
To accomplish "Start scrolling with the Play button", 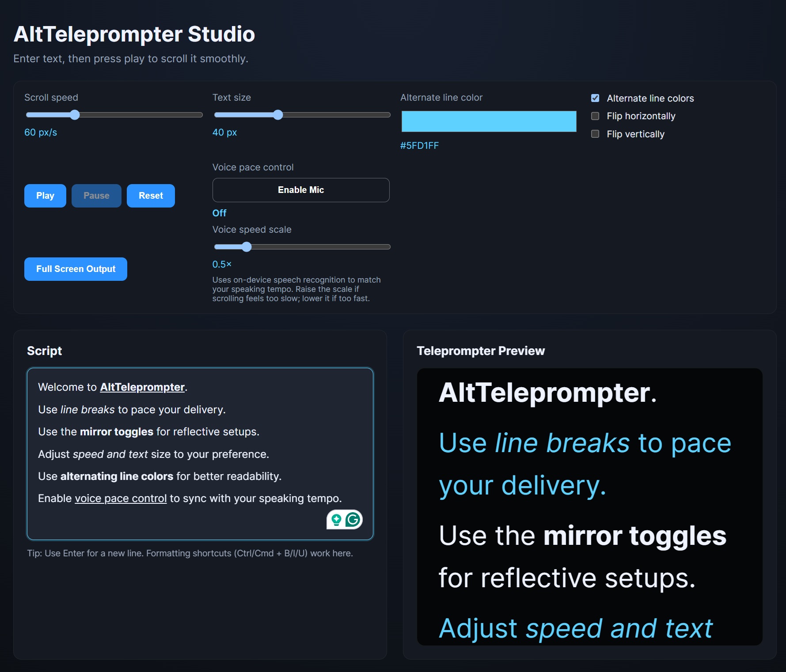I will [x=45, y=196].
